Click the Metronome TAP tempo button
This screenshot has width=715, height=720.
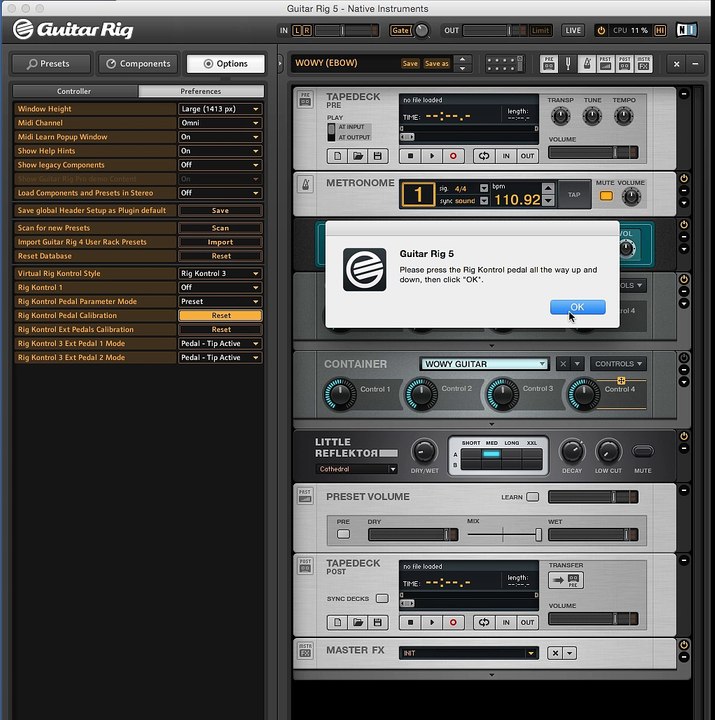pos(574,195)
